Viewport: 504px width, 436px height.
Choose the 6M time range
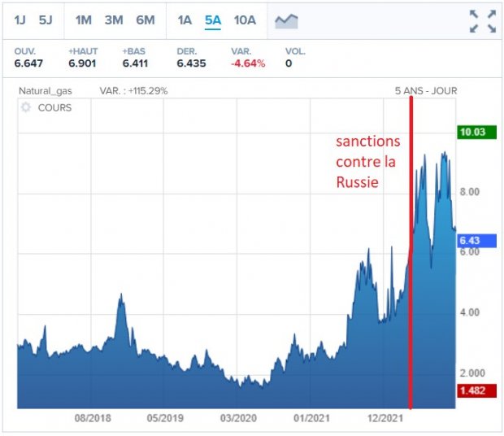coord(146,20)
